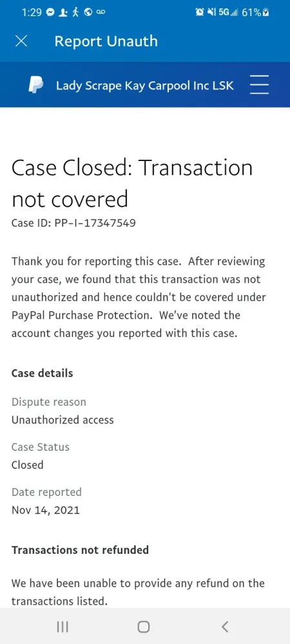Tap the Transactions not refunded heading
This screenshot has height=644, width=290.
[80, 549]
